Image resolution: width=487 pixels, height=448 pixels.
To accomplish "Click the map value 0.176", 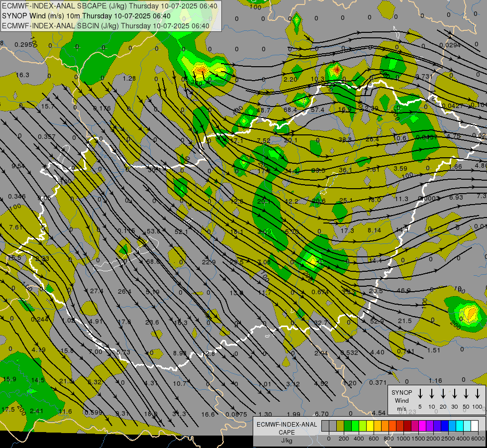I will [x=102, y=109].
